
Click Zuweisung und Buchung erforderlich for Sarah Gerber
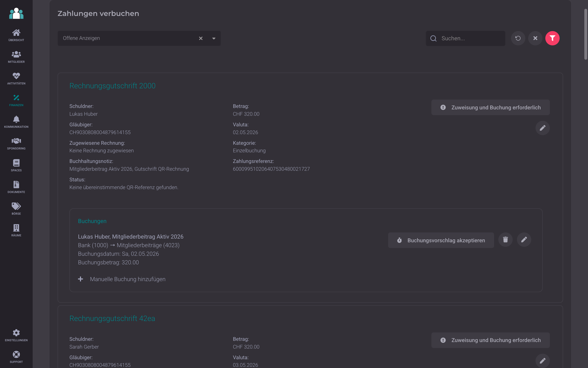pos(490,340)
